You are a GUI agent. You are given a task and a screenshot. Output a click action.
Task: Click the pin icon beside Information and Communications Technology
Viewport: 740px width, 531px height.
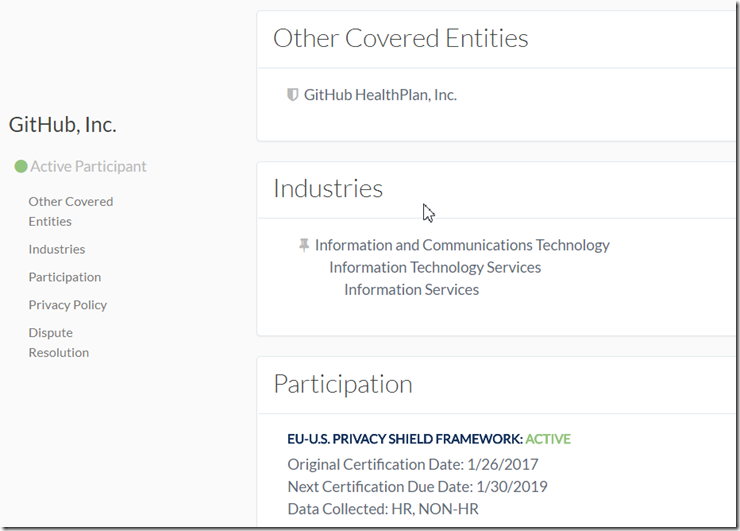[304, 245]
